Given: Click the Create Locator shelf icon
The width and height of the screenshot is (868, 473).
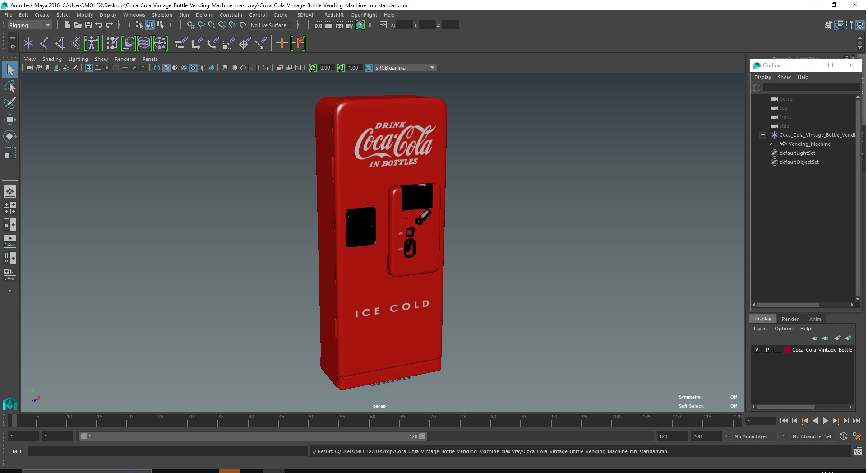Looking at the screenshot, I should pos(28,43).
